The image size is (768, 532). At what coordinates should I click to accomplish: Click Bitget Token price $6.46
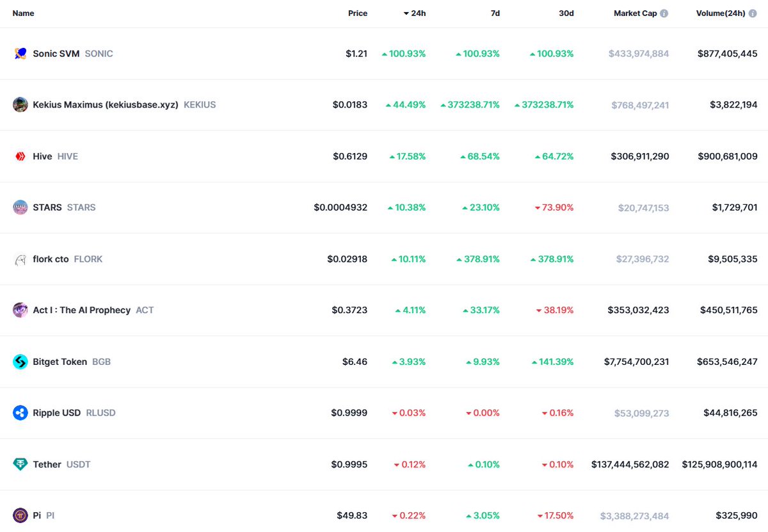pyautogui.click(x=355, y=362)
